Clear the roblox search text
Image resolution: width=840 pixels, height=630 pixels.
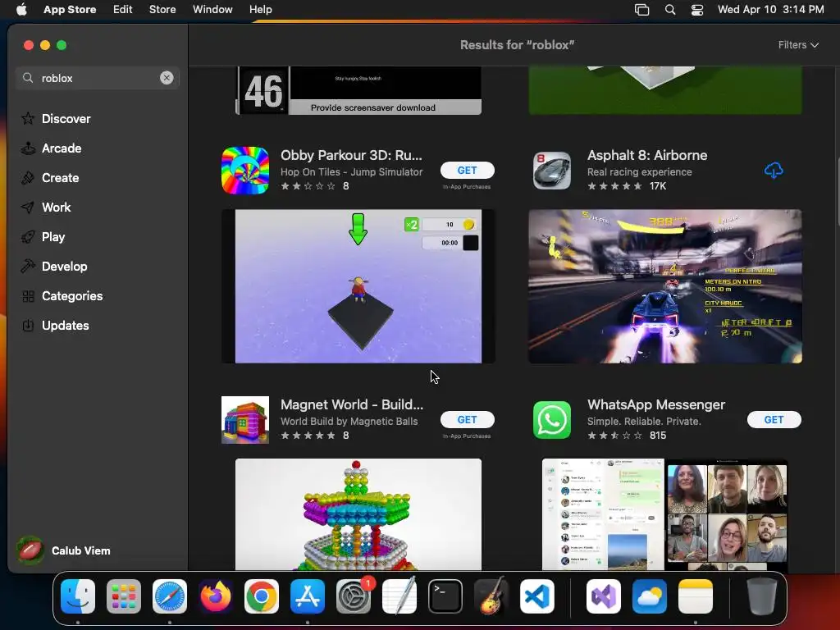click(167, 78)
